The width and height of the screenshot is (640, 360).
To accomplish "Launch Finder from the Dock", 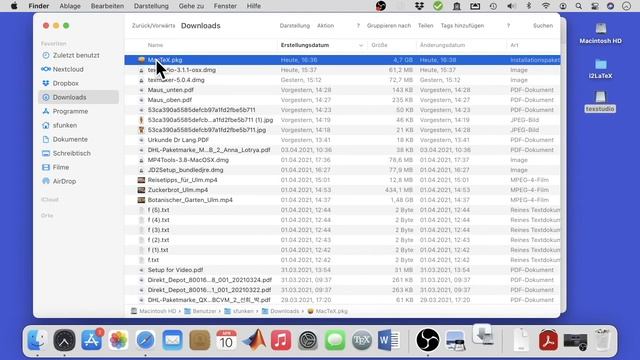I will pos(38,340).
